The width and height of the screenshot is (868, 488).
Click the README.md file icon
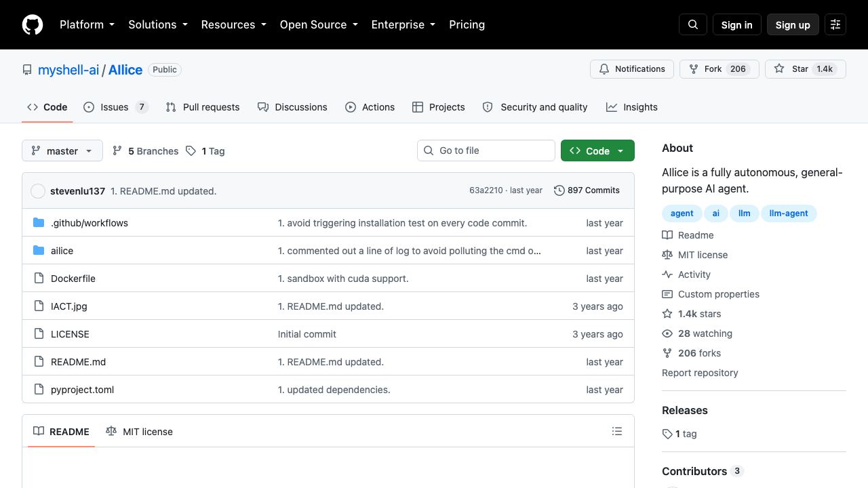pyautogui.click(x=39, y=361)
